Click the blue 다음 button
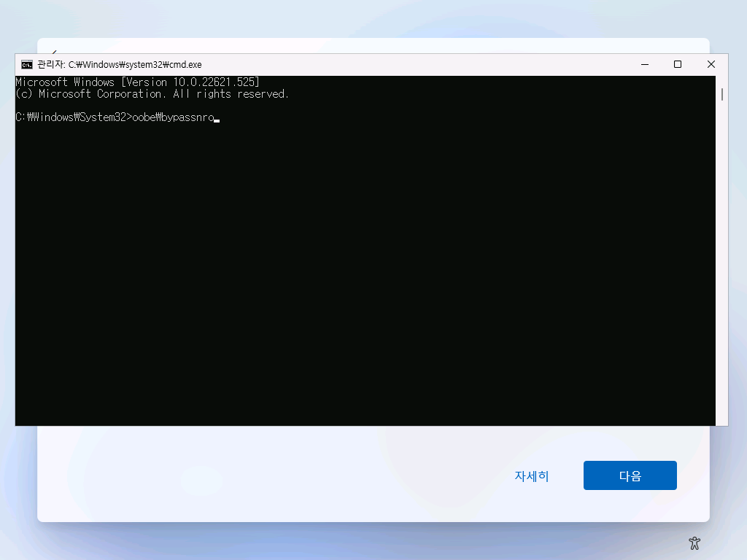This screenshot has width=747, height=560. [630, 475]
